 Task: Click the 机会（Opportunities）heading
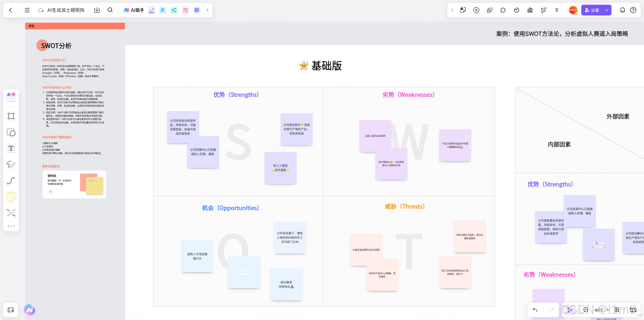230,208
